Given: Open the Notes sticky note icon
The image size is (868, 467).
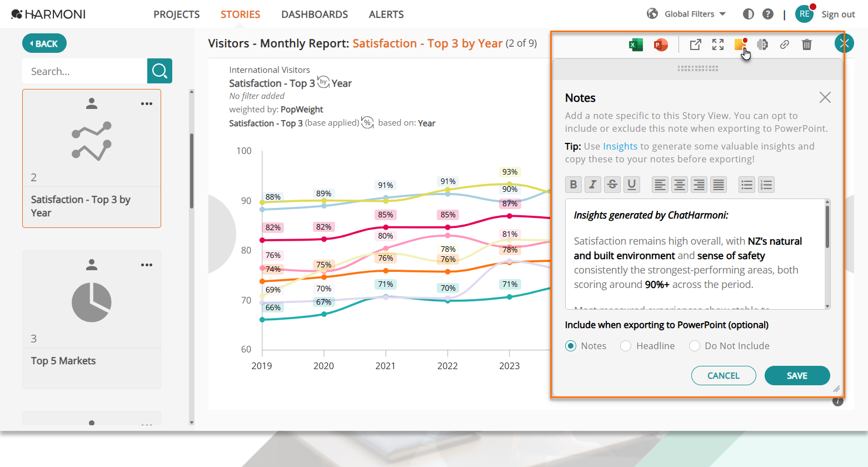Looking at the screenshot, I should (740, 44).
